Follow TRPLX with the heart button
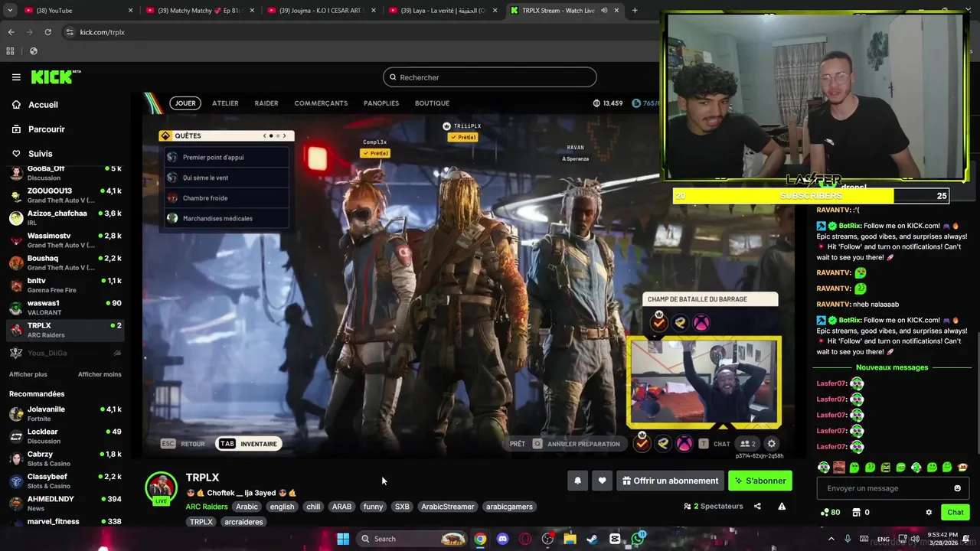 tap(602, 481)
